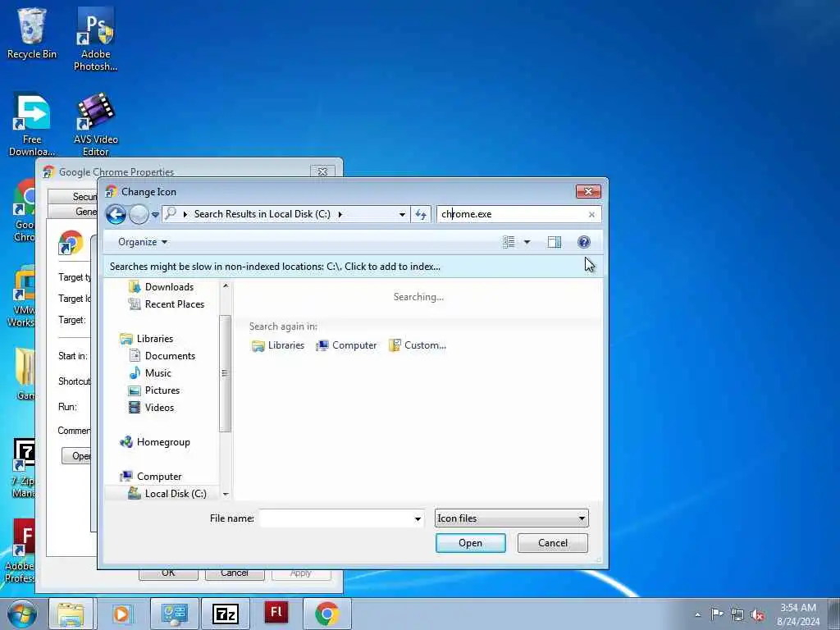Open the Windows Start menu
The height and width of the screenshot is (630, 840).
pyautogui.click(x=22, y=614)
